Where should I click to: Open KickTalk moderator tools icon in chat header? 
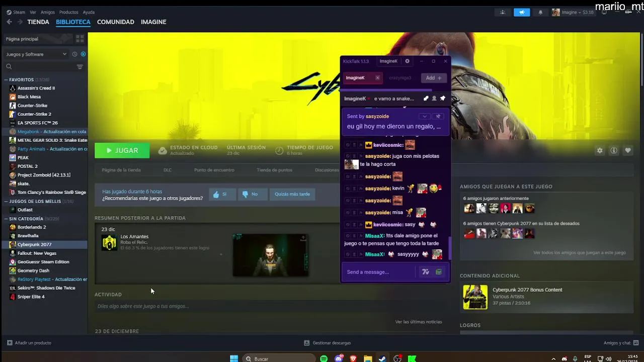pyautogui.click(x=426, y=99)
